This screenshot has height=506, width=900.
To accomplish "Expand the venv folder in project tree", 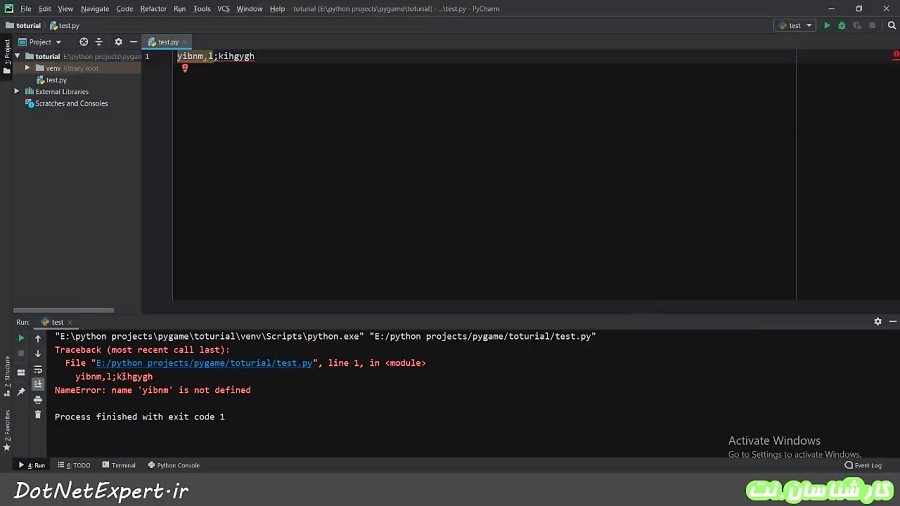I will click(x=28, y=68).
